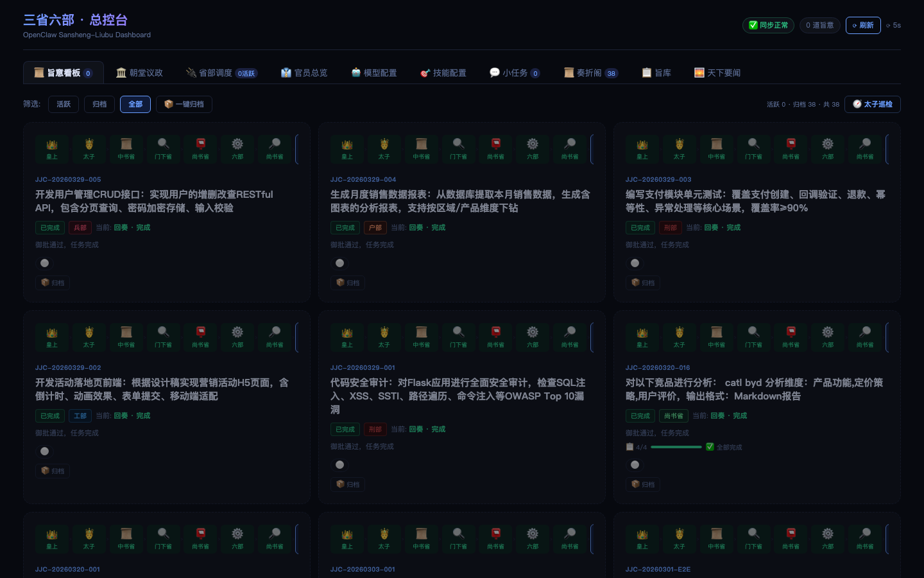Image resolution: width=924 pixels, height=578 pixels.
Task: Click the 4/4 progress bar in card JJC-20260320-016
Action: (676, 447)
